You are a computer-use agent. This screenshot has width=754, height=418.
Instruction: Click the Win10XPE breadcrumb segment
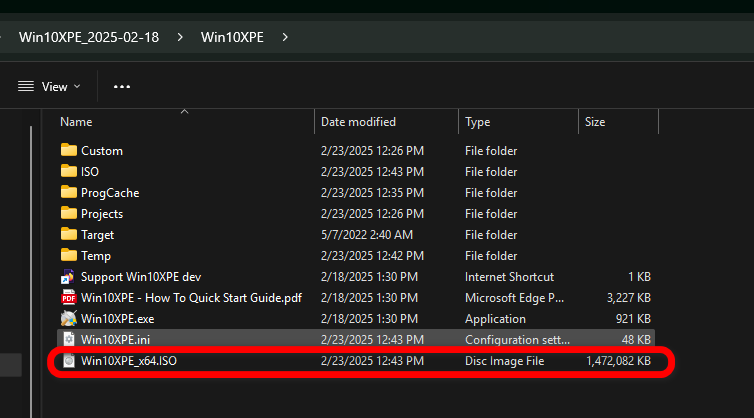pyautogui.click(x=232, y=38)
